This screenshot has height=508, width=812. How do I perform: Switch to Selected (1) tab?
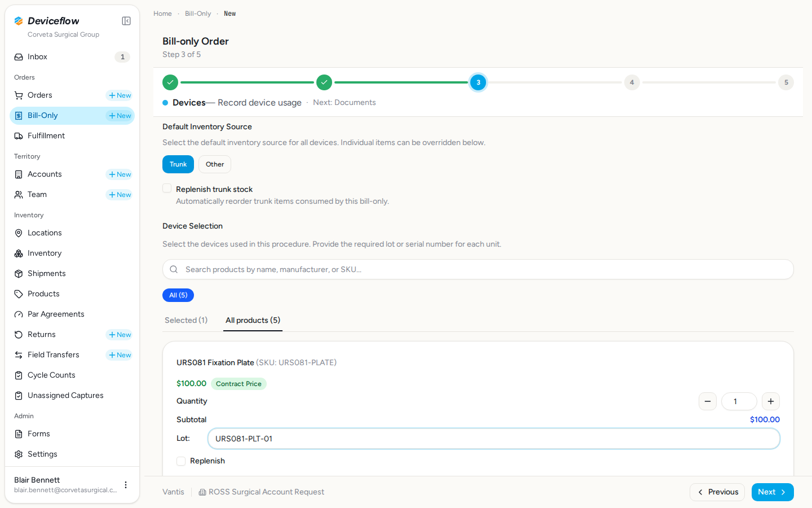click(186, 320)
